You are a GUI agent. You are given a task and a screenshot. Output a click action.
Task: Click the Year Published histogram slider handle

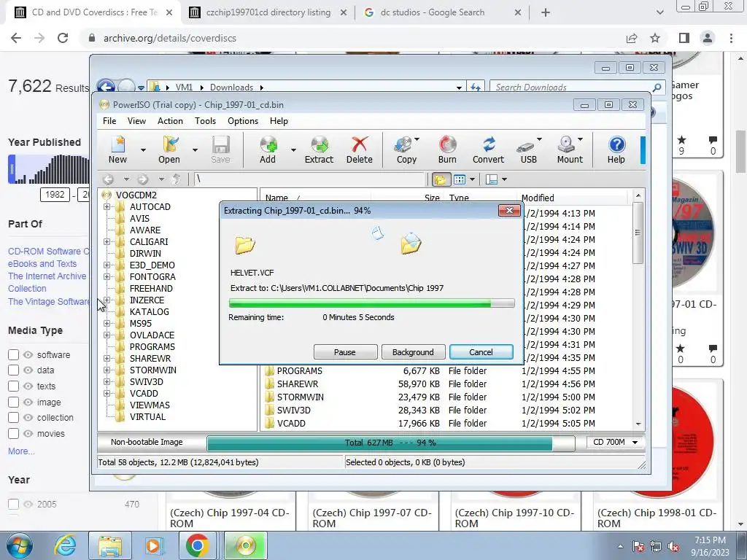[12, 169]
